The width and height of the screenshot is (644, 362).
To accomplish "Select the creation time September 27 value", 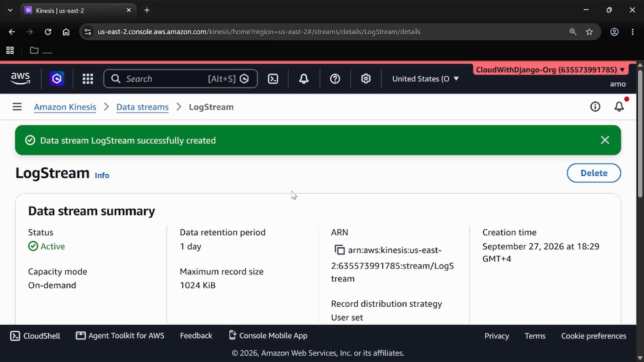I will pos(541,252).
